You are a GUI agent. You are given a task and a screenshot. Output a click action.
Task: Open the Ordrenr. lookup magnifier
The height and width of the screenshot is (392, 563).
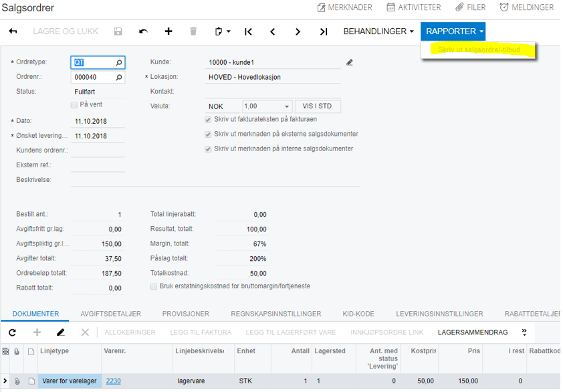(x=119, y=77)
